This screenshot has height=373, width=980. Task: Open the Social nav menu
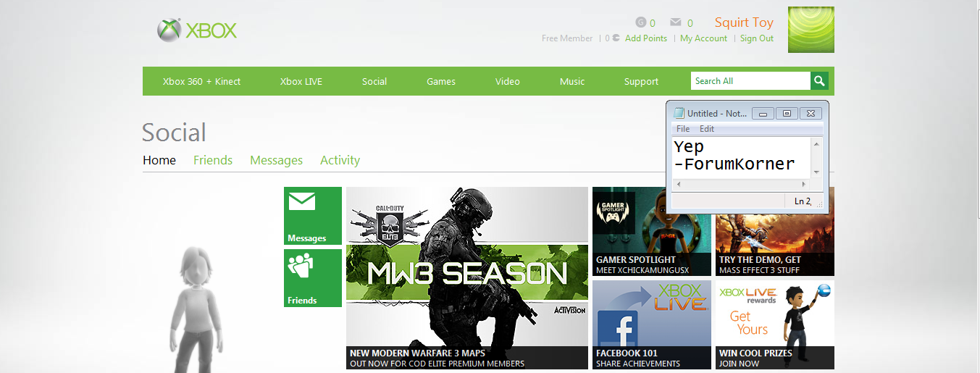pos(374,81)
